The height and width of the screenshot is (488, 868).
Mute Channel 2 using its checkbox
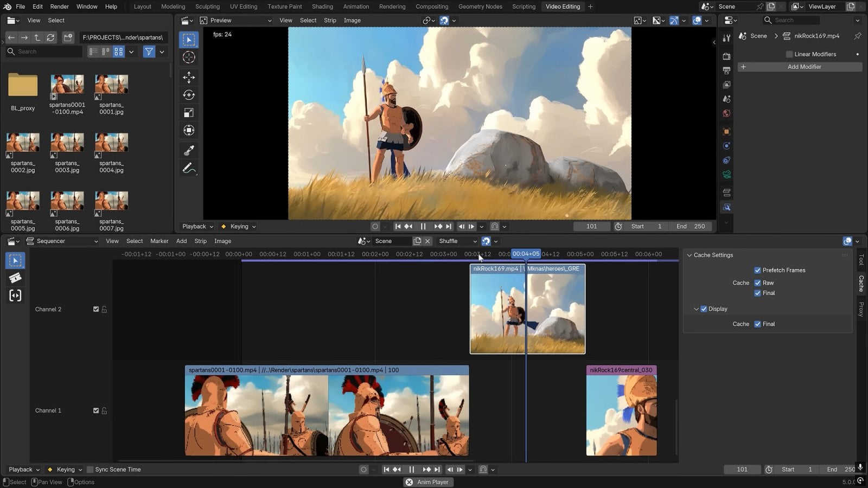[96, 310]
